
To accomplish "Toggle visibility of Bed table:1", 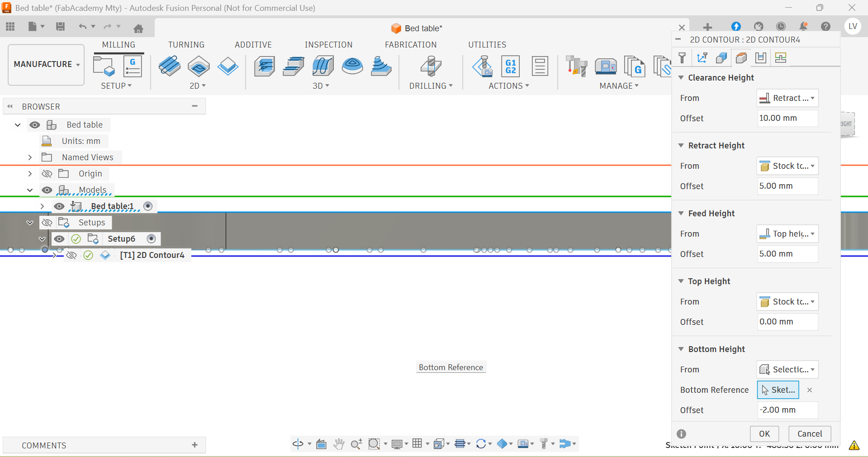I will [59, 206].
